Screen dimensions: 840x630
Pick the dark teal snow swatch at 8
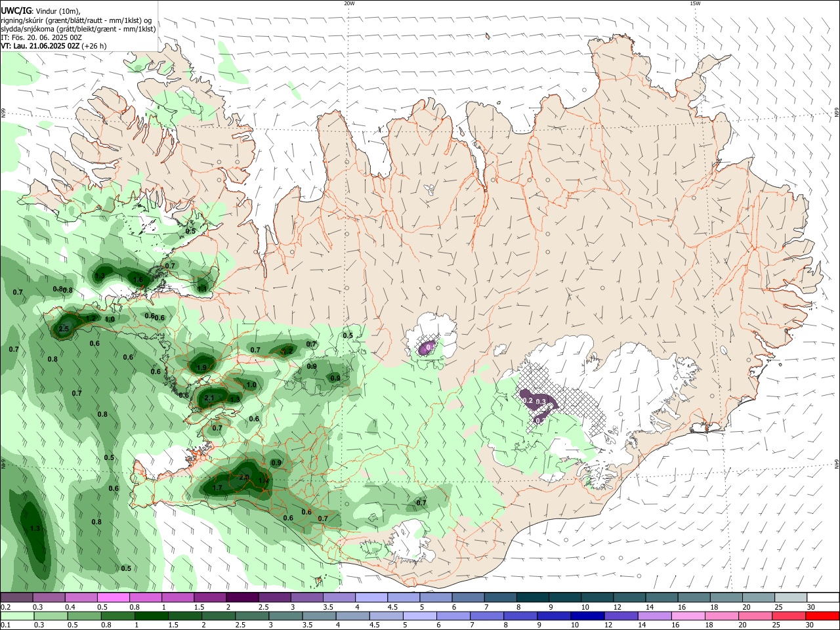click(x=533, y=597)
